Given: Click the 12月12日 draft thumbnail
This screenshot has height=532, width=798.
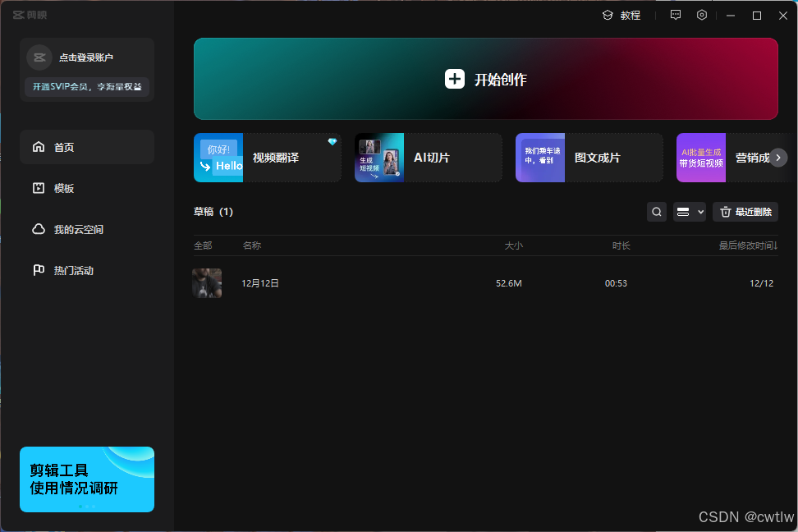Looking at the screenshot, I should click(x=207, y=283).
